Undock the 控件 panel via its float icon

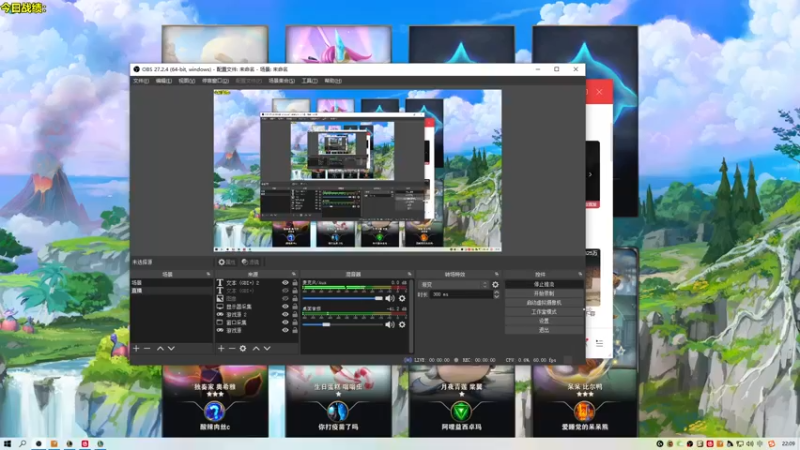point(580,274)
